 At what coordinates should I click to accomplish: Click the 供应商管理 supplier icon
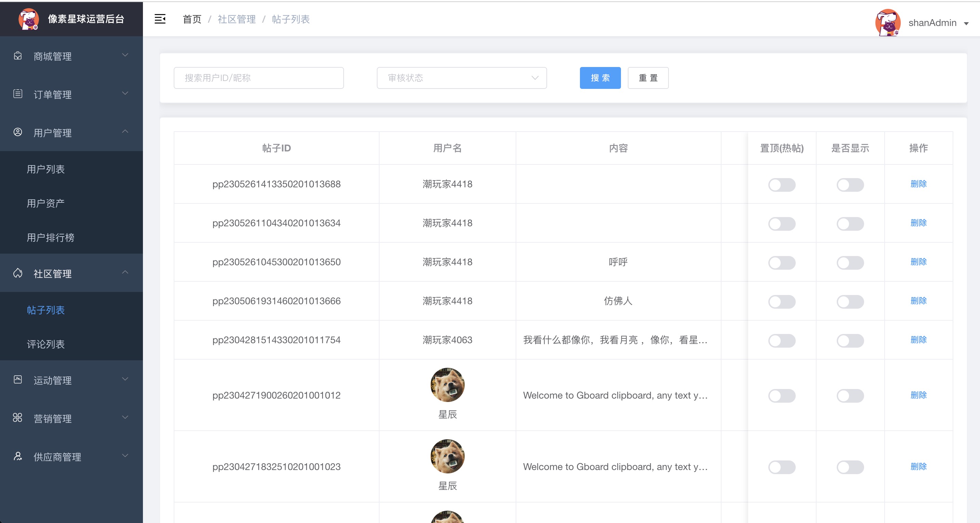(x=17, y=456)
